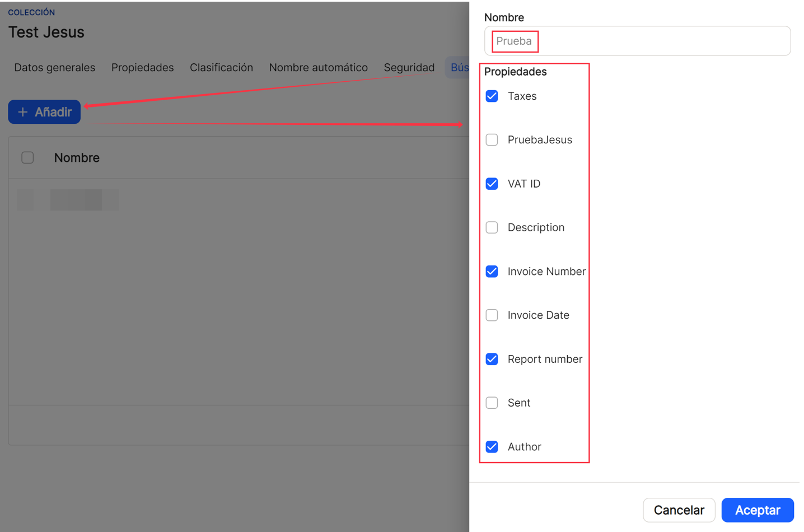804x532 pixels.
Task: Click Cancelar to dismiss the panel
Action: [679, 510]
